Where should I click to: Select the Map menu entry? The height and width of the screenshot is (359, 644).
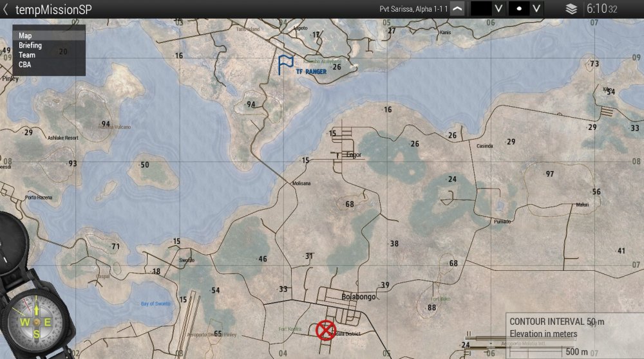26,36
